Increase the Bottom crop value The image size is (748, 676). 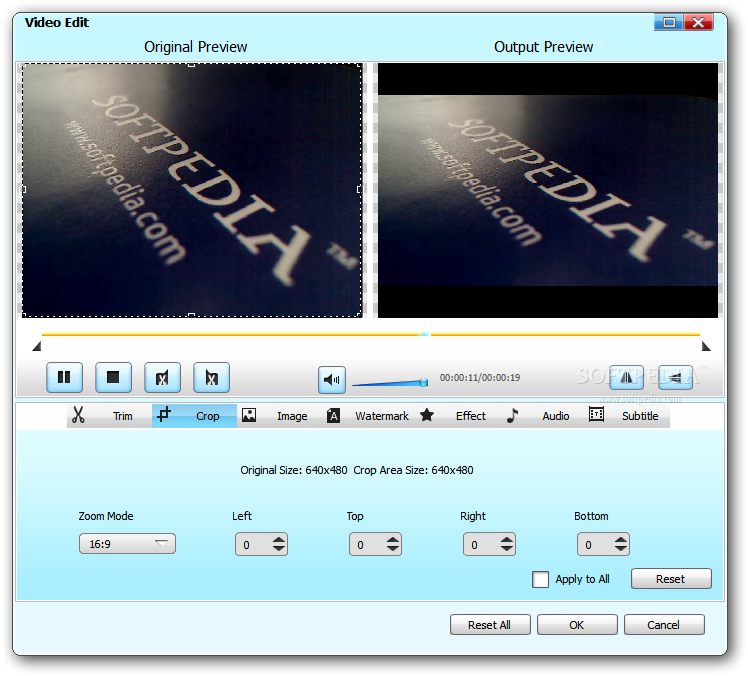click(621, 540)
